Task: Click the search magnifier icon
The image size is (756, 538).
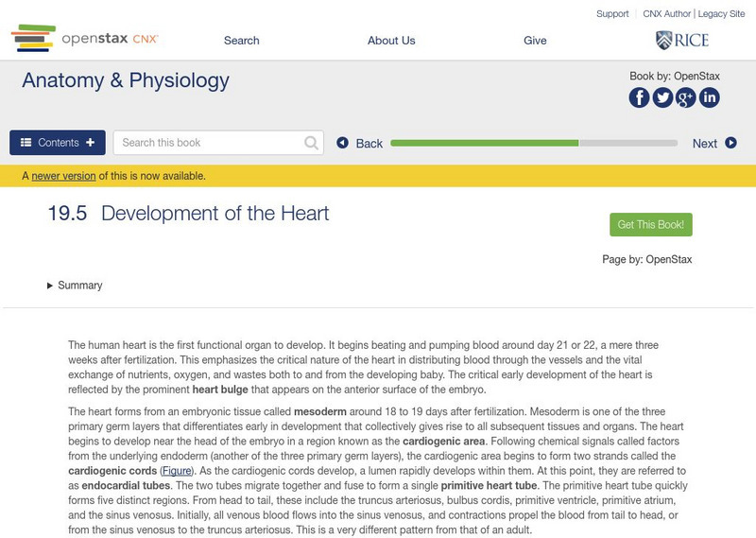Action: 311,143
